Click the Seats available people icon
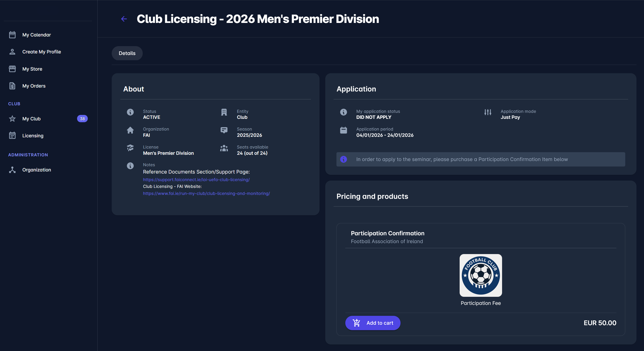 point(224,148)
